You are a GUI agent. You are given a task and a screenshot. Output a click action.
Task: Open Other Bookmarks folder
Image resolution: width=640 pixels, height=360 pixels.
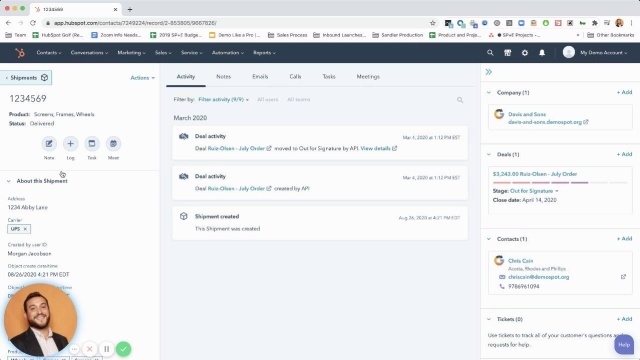point(611,35)
